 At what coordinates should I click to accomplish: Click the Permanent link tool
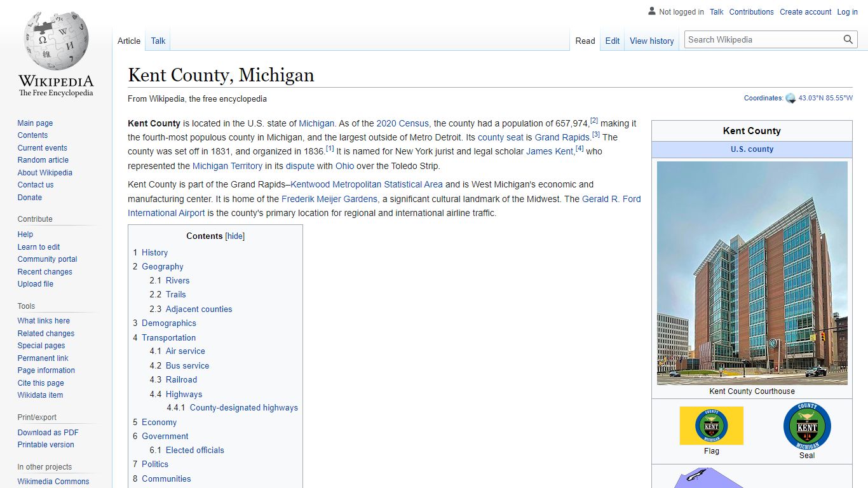coord(43,358)
